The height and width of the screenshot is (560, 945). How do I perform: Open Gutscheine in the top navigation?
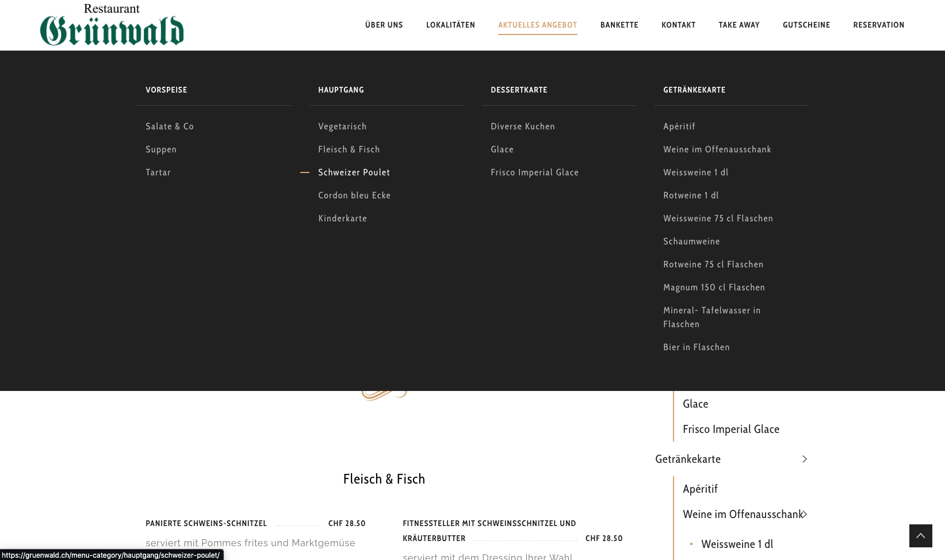[806, 25]
